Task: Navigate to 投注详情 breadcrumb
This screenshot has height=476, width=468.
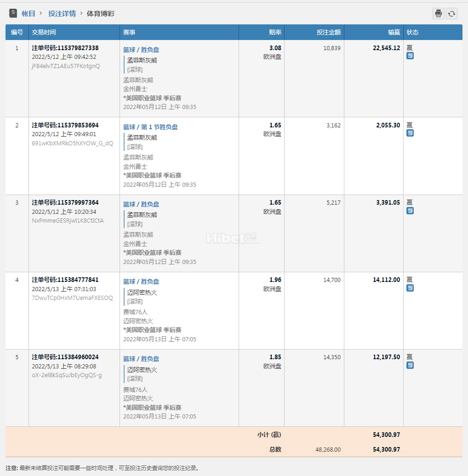Action: tap(62, 14)
